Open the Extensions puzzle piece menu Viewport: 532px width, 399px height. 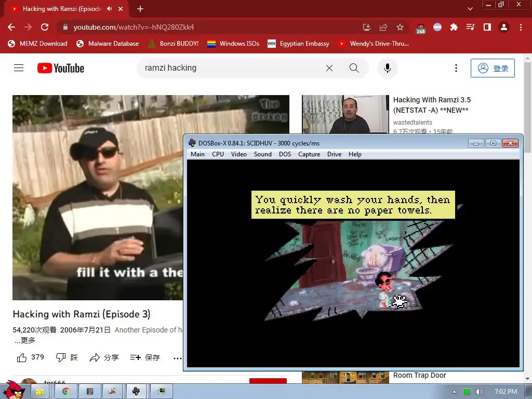click(454, 27)
